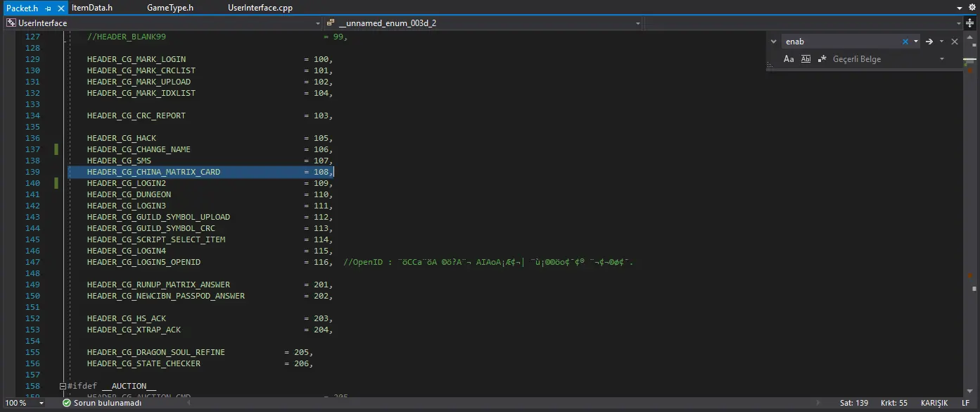Open the 100 % zoom level dropdown
The image size is (980, 412).
42,403
